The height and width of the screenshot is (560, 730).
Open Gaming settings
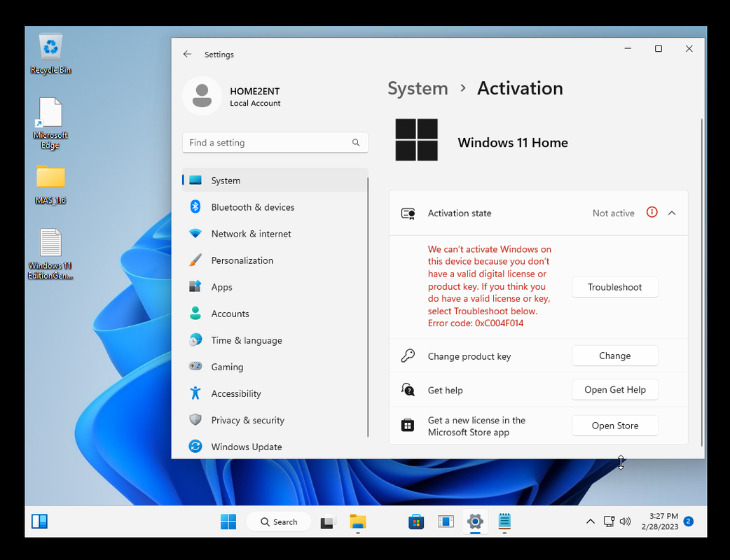point(275,367)
